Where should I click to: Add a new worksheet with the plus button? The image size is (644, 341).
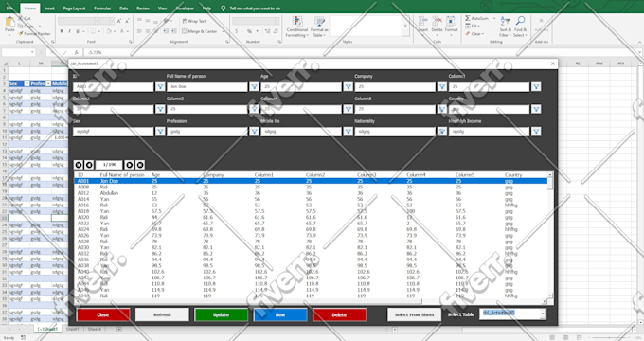(119, 329)
